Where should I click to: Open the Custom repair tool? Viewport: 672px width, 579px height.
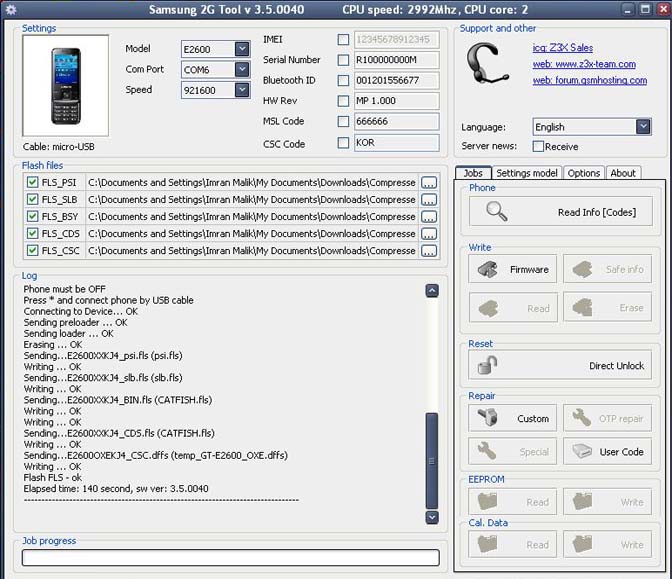point(512,418)
